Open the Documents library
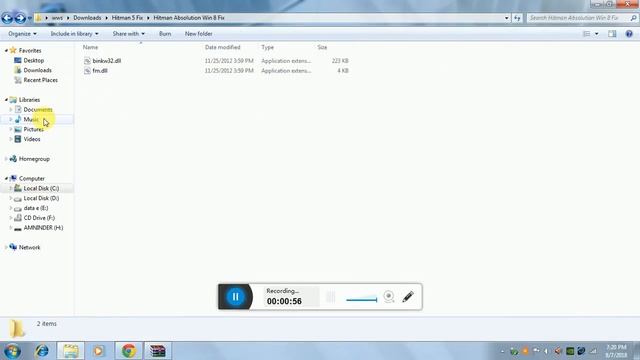Image resolution: width=640 pixels, height=360 pixels. (x=38, y=109)
